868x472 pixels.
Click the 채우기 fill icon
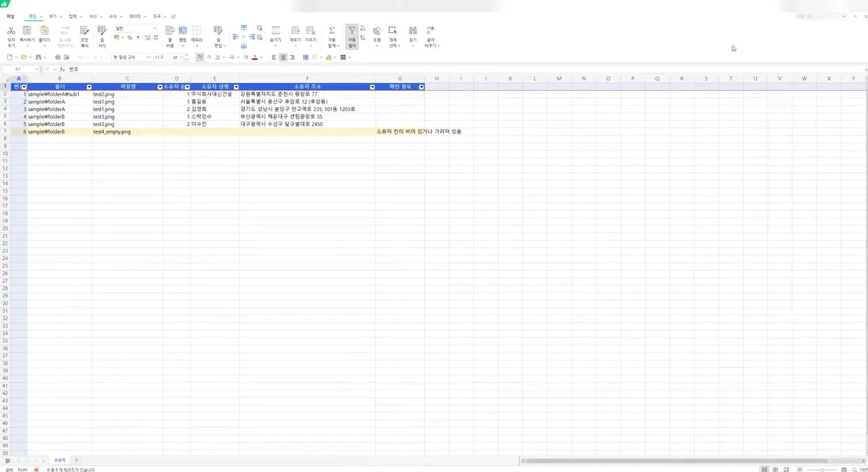coord(295,31)
